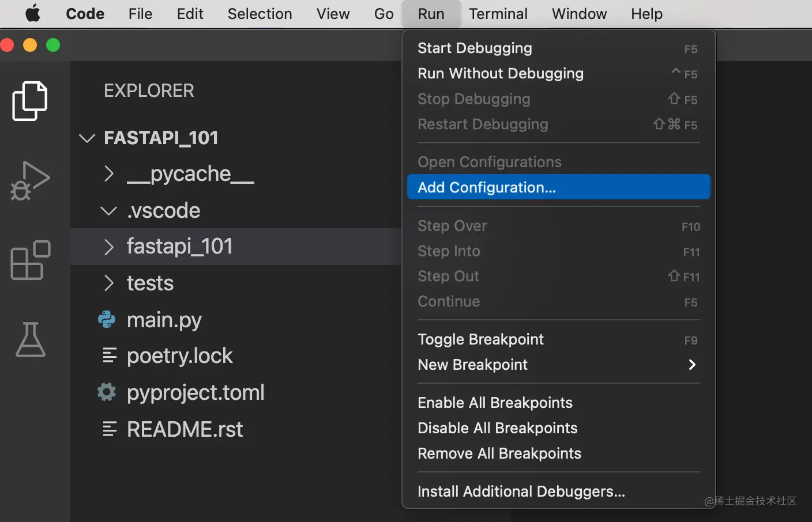Open the Code application menu
The height and width of the screenshot is (522, 812).
85,14
